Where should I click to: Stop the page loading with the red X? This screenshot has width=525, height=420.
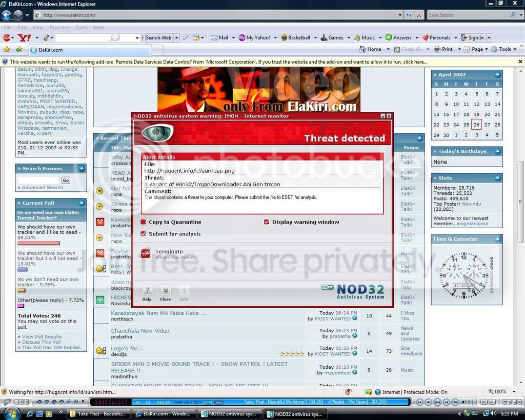tap(419, 15)
